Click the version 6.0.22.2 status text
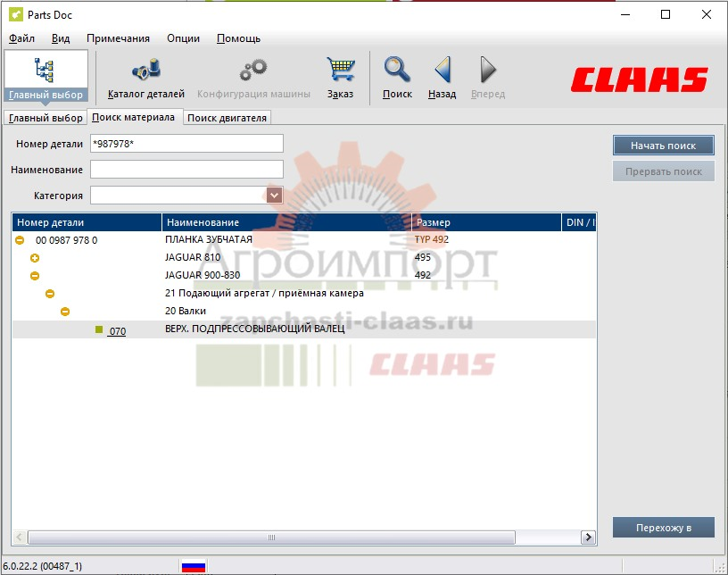Image resolution: width=728 pixels, height=575 pixels. coord(42,566)
